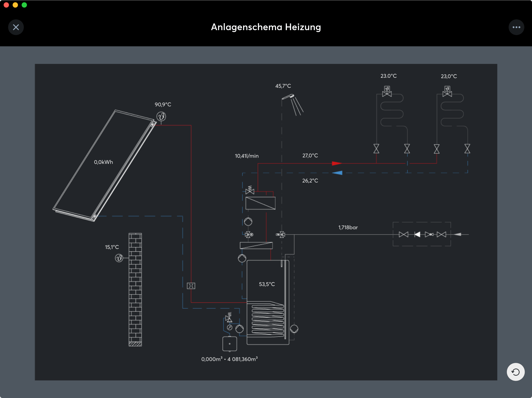Click the 53,5°C tank temperature reading
The image size is (532, 398).
click(267, 284)
